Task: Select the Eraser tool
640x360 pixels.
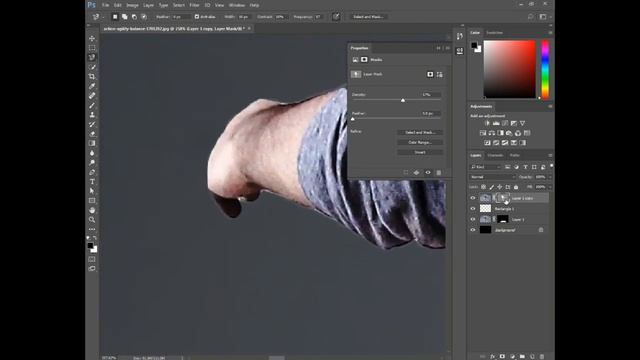Action: (92, 134)
